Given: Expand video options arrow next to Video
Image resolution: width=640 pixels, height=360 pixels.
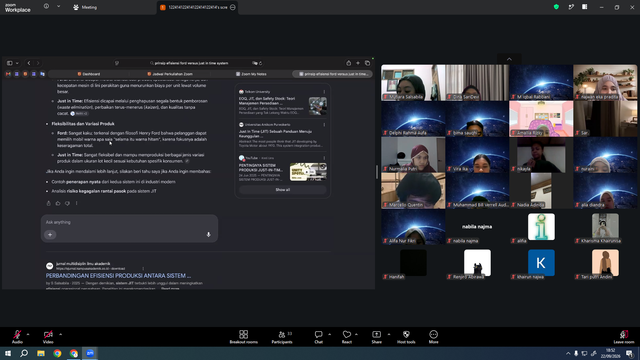Looking at the screenshot, I should (x=60, y=334).
